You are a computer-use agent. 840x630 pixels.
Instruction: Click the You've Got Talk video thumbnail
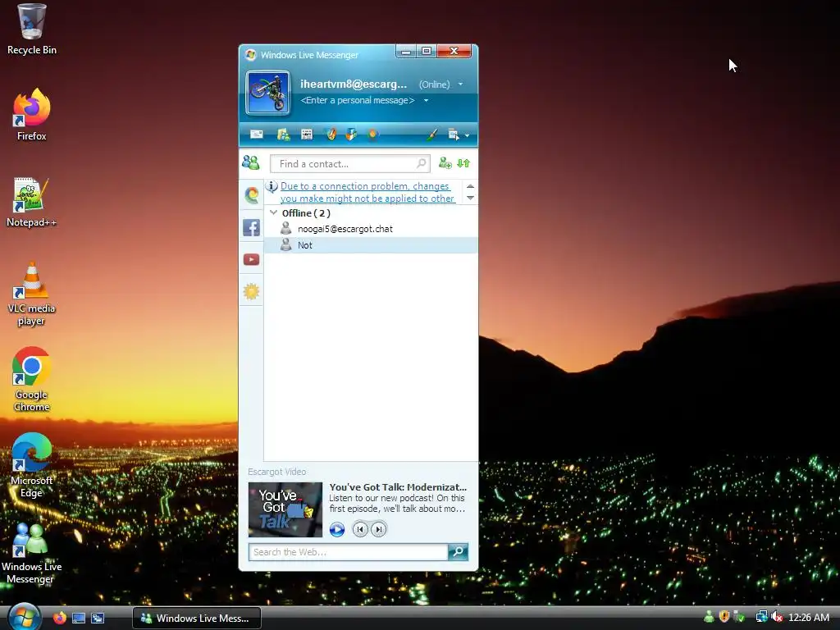pyautogui.click(x=285, y=509)
